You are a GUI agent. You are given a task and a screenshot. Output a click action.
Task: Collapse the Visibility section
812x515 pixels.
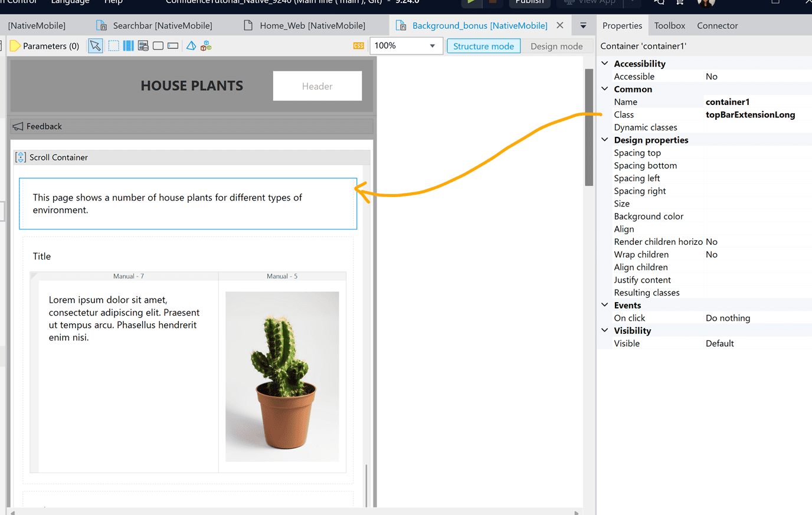coord(605,330)
